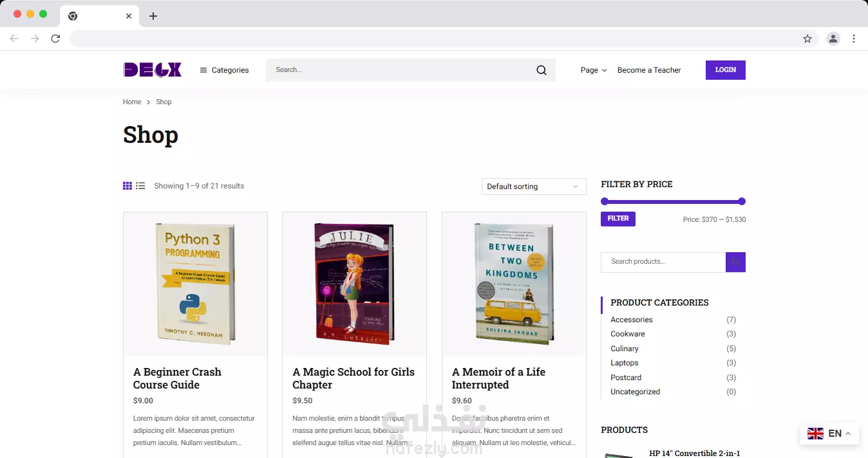
Task: Open the browser three-dot menu
Action: point(854,39)
